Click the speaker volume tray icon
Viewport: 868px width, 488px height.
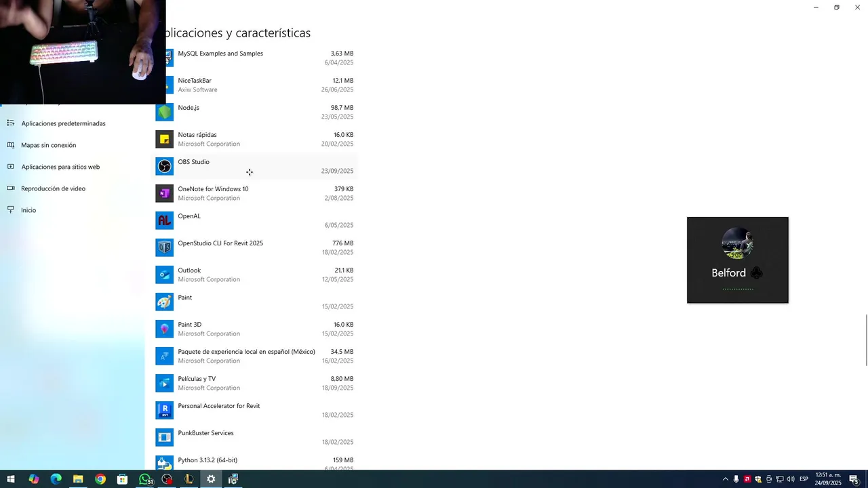pos(791,479)
